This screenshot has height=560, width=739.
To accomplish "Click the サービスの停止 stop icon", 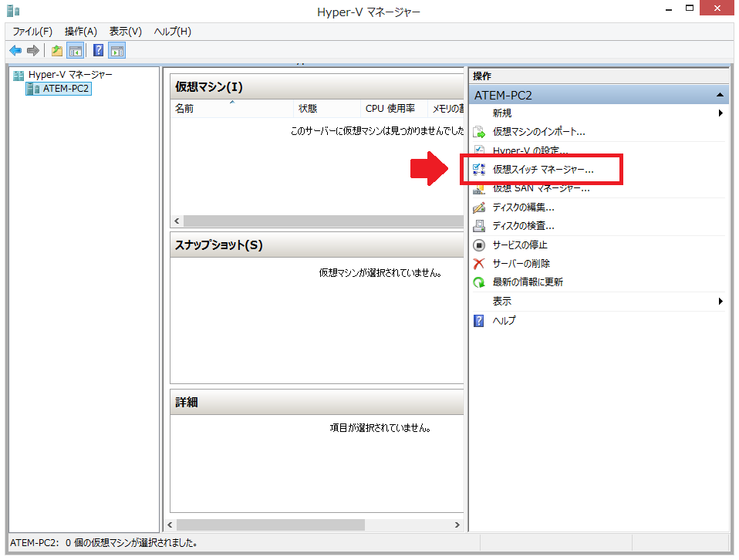I will click(479, 245).
